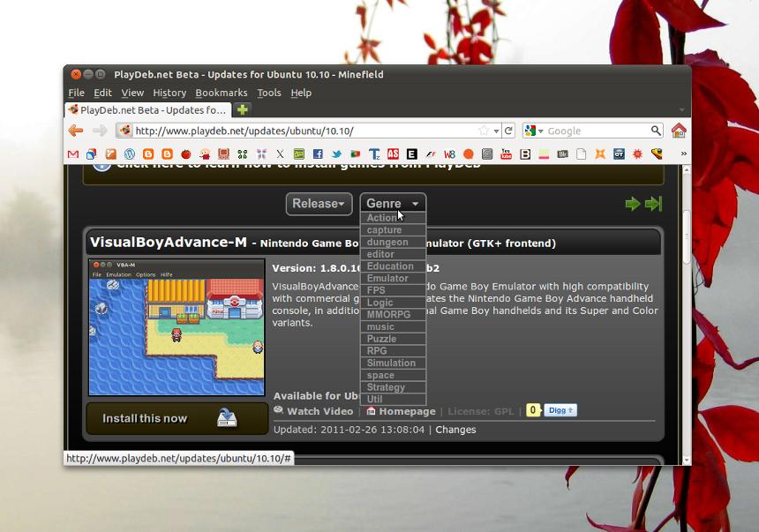
Task: Choose capture from the Genre list
Action: click(393, 230)
